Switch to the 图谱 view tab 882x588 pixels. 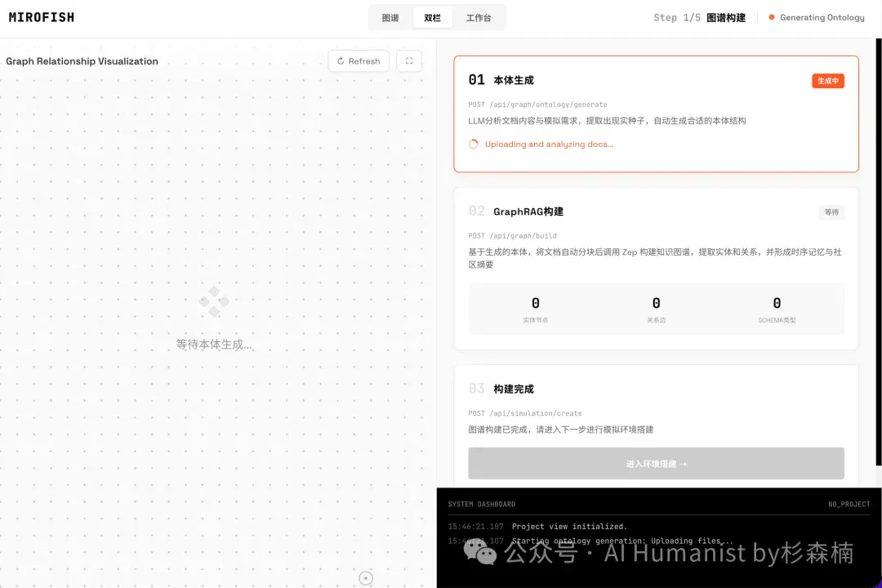pyautogui.click(x=390, y=17)
